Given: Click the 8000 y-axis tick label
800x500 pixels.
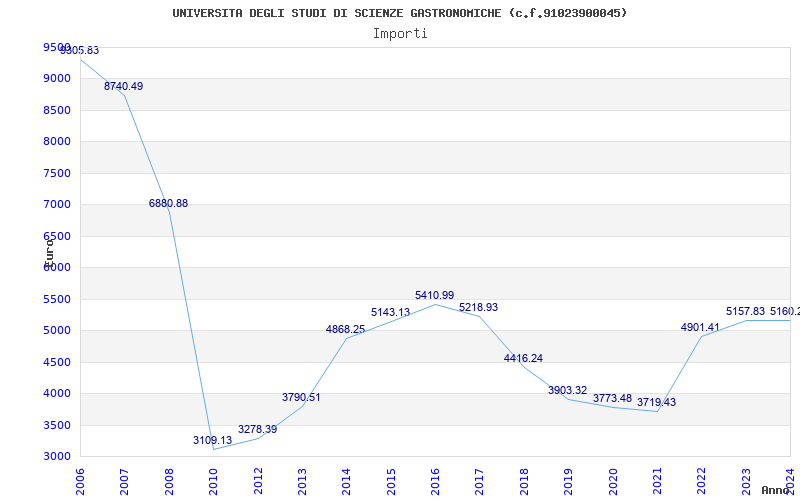Looking at the screenshot, I should coord(57,141).
